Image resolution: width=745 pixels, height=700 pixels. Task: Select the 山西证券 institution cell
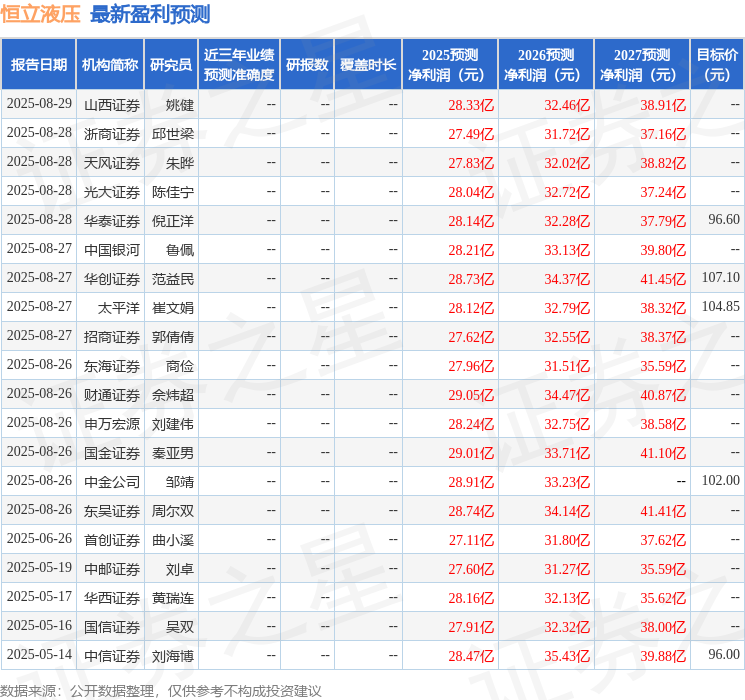pos(112,105)
